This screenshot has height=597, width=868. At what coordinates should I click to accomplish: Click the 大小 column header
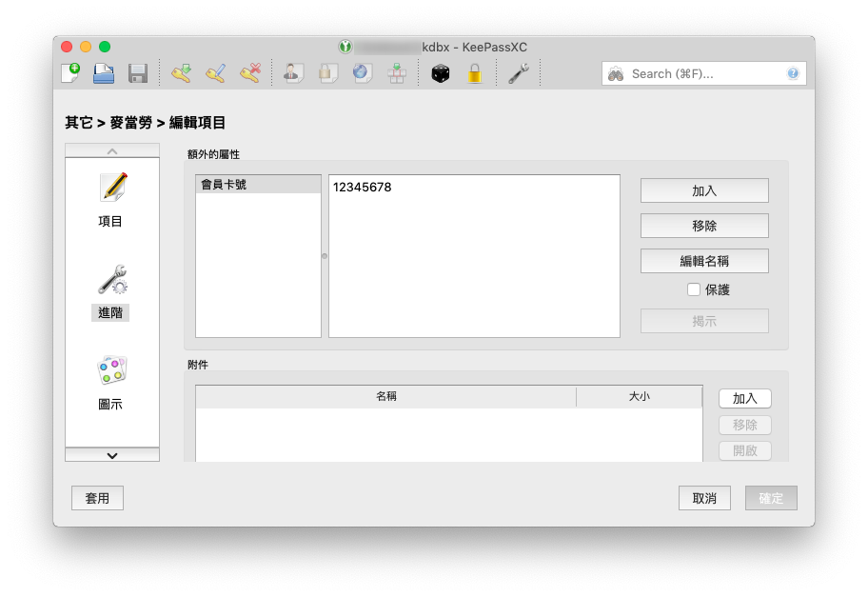pyautogui.click(x=640, y=396)
